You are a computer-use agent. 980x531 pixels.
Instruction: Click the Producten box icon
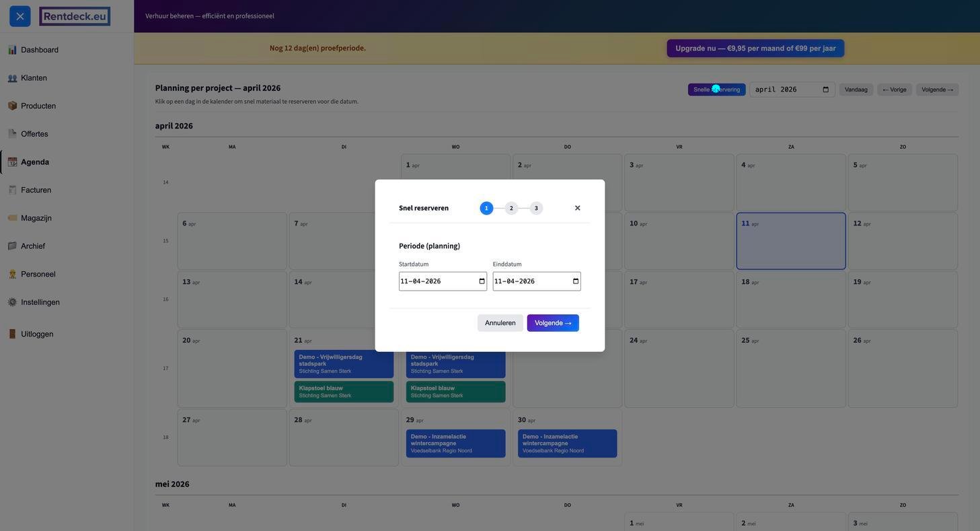[12, 106]
